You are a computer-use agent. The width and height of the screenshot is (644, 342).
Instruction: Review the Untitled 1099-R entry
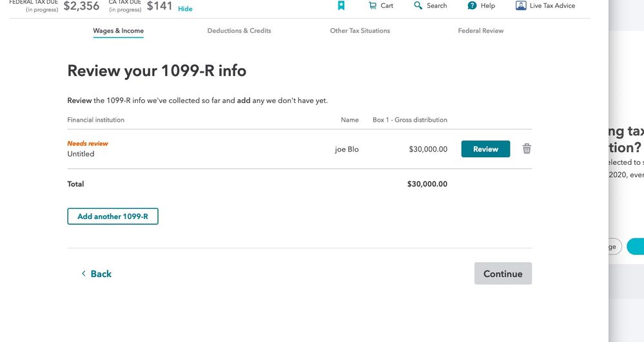click(x=485, y=149)
